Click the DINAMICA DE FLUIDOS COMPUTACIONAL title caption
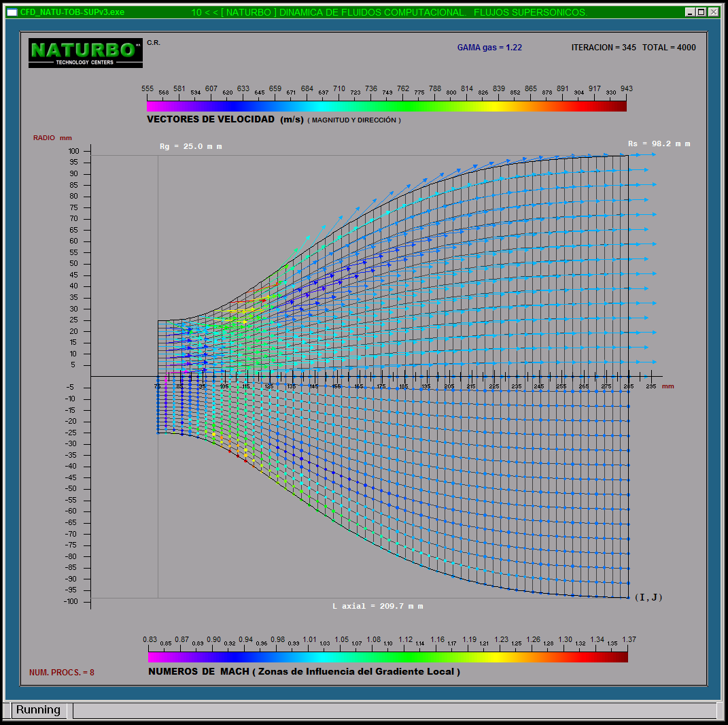 [x=372, y=12]
